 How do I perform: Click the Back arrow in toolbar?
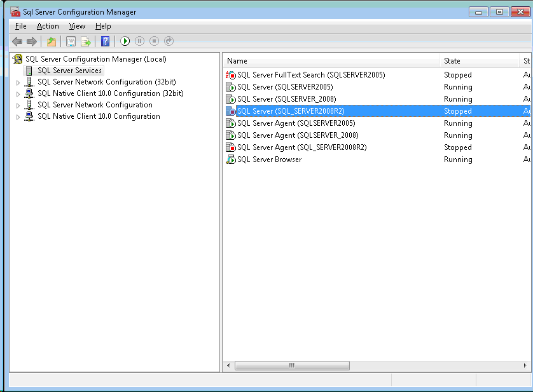(x=17, y=41)
